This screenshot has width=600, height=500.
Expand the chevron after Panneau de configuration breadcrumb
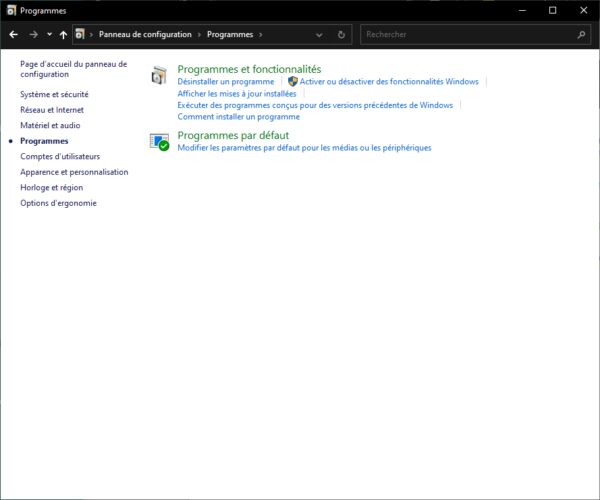(199, 34)
